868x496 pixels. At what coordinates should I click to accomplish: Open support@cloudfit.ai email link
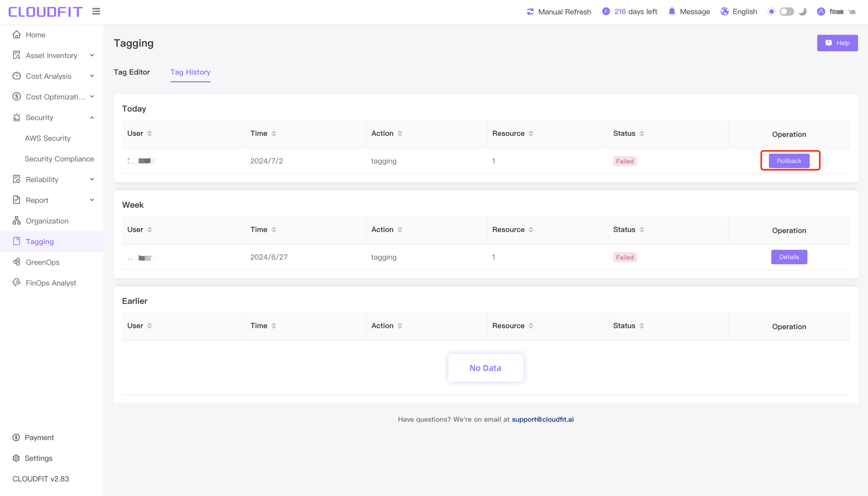[542, 419]
